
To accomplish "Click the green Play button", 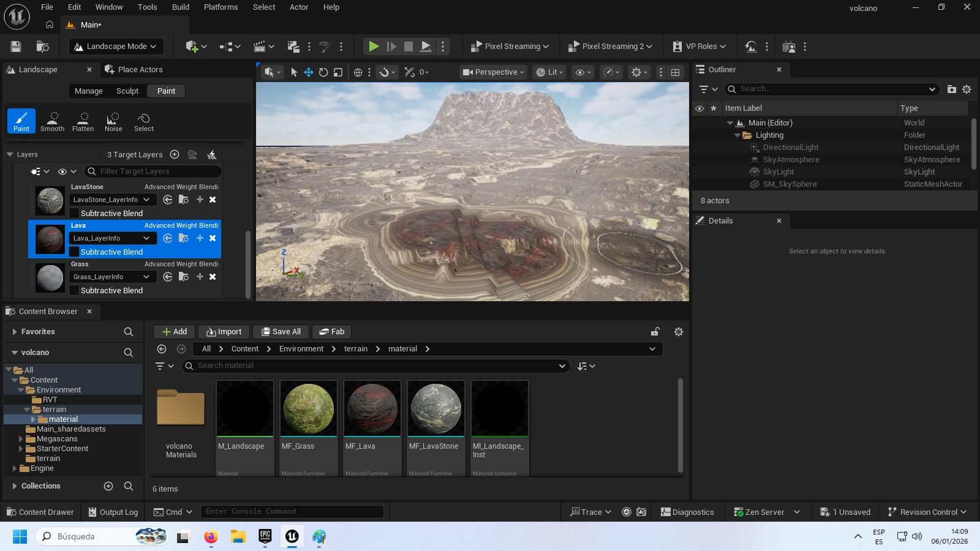I will (x=373, y=47).
